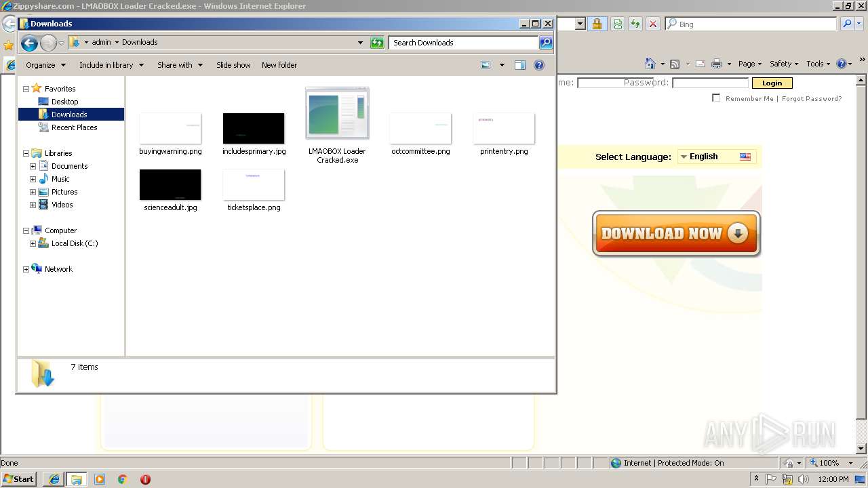Screen dimensions: 868x488
Task: Change the view using the Views icon
Action: pos(486,65)
